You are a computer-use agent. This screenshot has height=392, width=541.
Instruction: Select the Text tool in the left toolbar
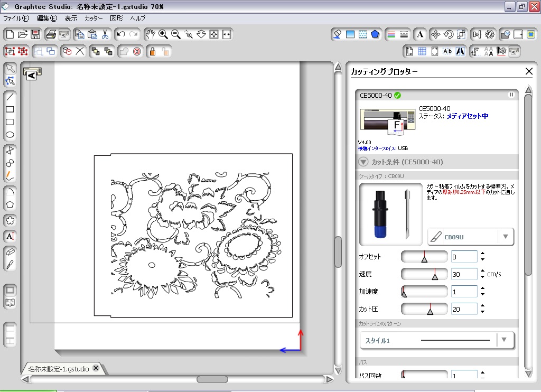point(10,236)
